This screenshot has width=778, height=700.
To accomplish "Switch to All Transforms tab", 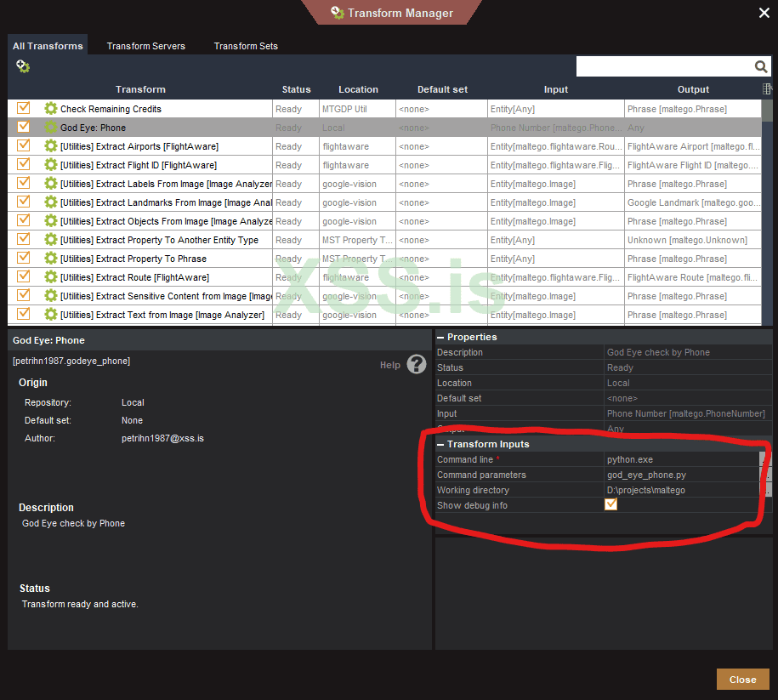I will (x=48, y=46).
